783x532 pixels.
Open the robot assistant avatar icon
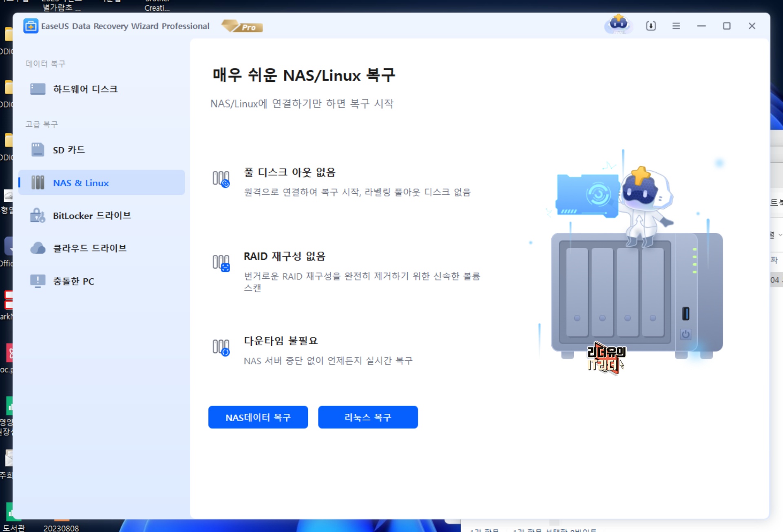click(619, 25)
